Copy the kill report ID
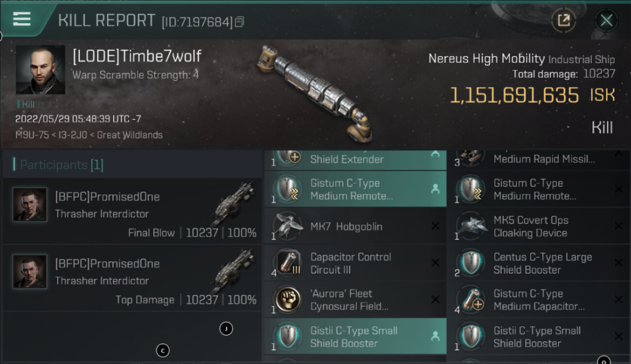This screenshot has height=364, width=631. click(239, 22)
